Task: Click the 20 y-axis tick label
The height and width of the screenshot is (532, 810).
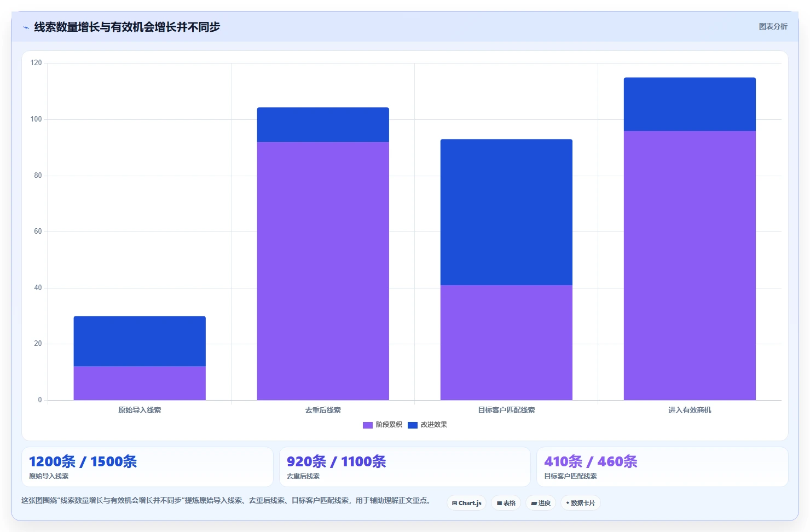Action: pos(38,344)
